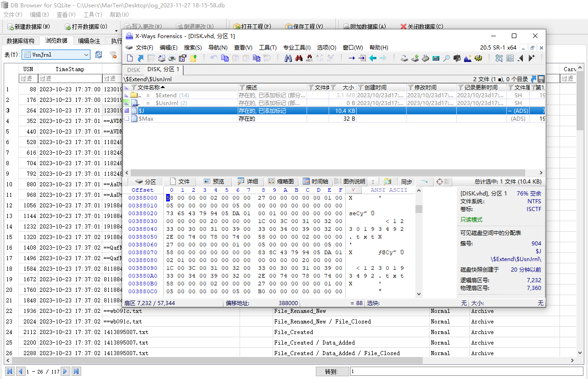Toggle the tag checkbox for $Max file

(127, 118)
